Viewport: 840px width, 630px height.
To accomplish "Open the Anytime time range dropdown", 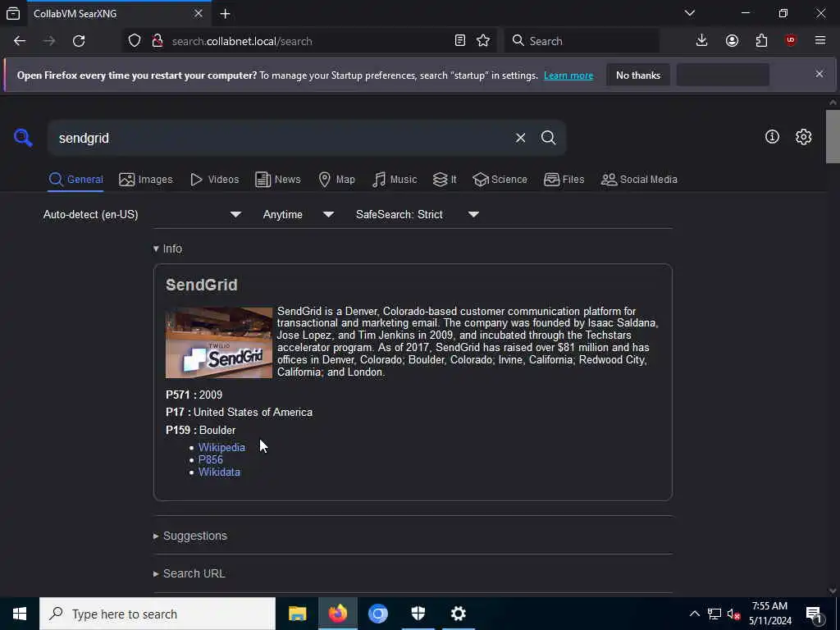I will 299,214.
